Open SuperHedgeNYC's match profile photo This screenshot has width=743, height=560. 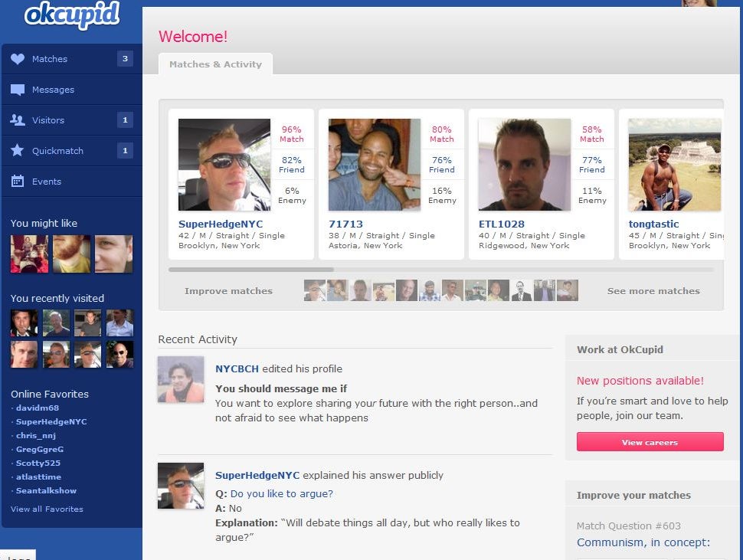tap(224, 165)
